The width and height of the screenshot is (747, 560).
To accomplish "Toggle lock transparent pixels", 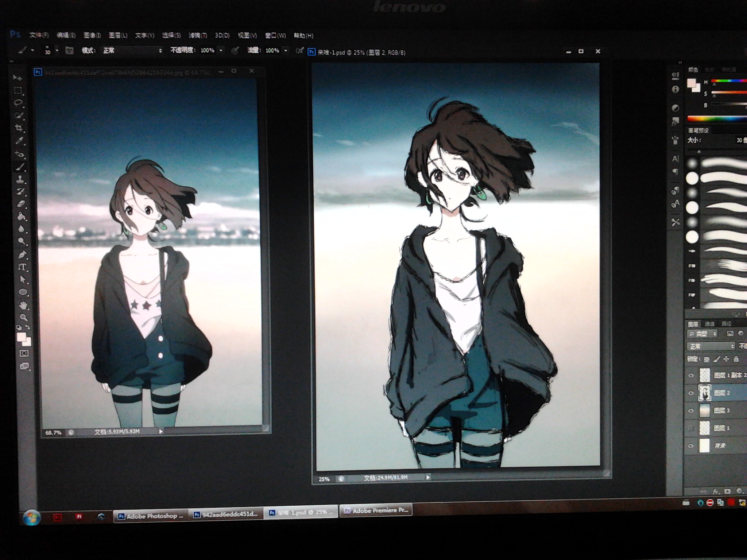I will 707,359.
